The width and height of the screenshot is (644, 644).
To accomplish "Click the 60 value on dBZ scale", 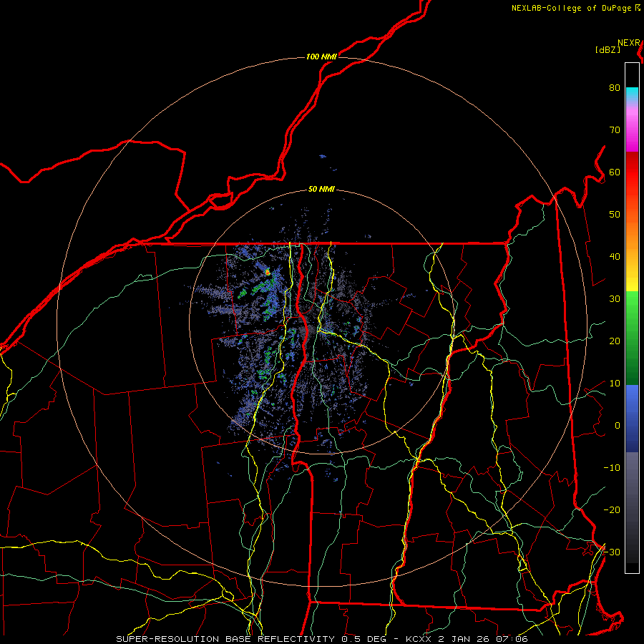I will [x=615, y=172].
